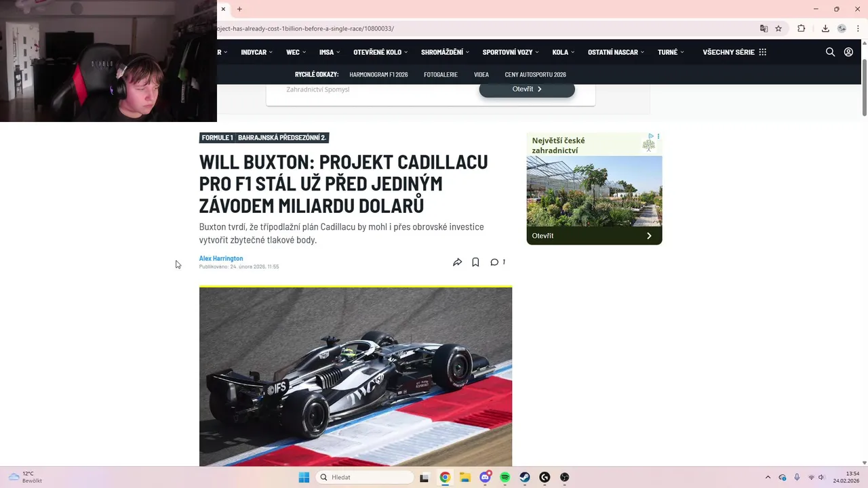
Task: Expand the TURNÉ menu
Action: (x=671, y=52)
